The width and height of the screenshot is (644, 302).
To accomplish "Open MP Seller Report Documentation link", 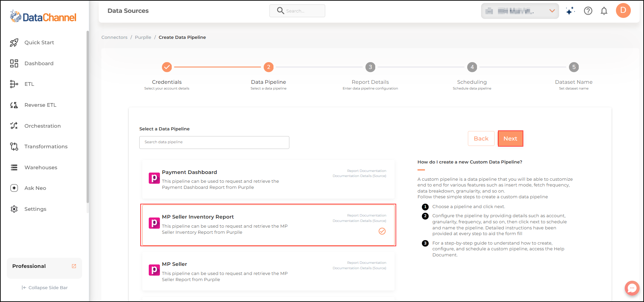I will pos(366,263).
